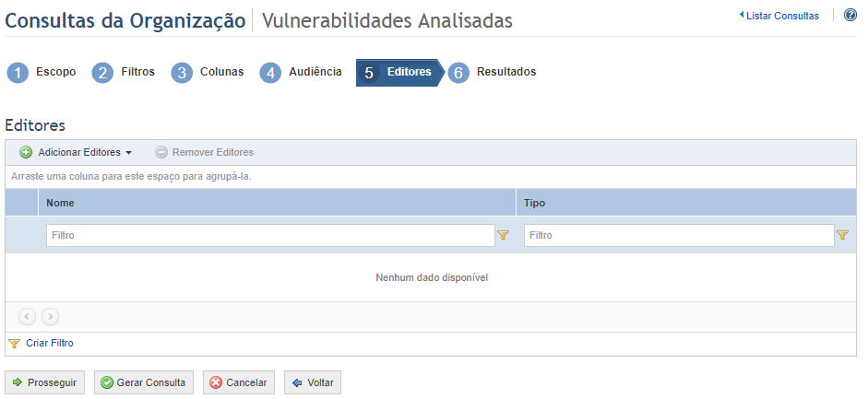The width and height of the screenshot is (868, 399).
Task: Select step circle number 6
Action: pyautogui.click(x=458, y=73)
